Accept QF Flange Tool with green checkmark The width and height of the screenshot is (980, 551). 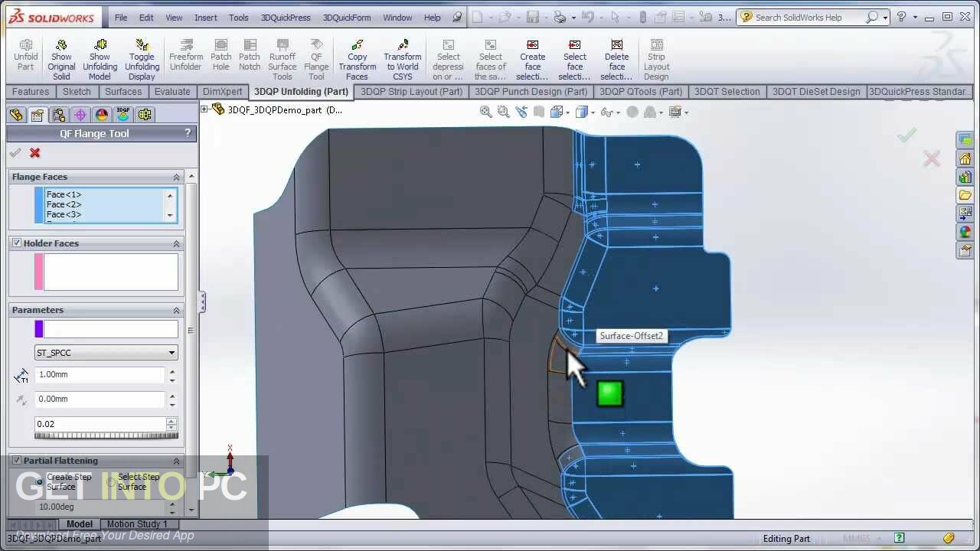tap(15, 153)
